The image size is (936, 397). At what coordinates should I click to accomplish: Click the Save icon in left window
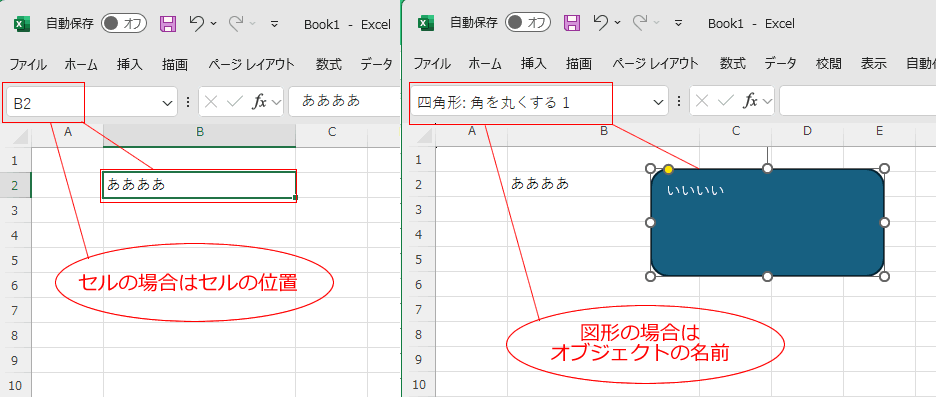168,24
